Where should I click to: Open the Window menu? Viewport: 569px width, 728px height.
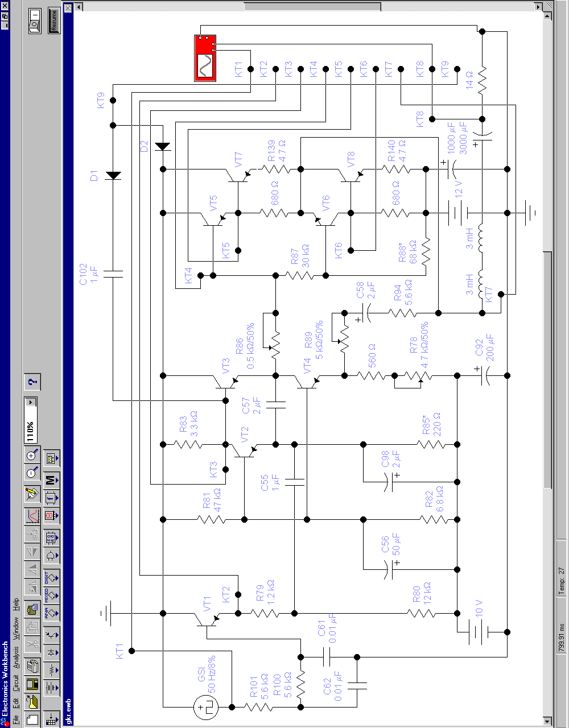[15, 628]
